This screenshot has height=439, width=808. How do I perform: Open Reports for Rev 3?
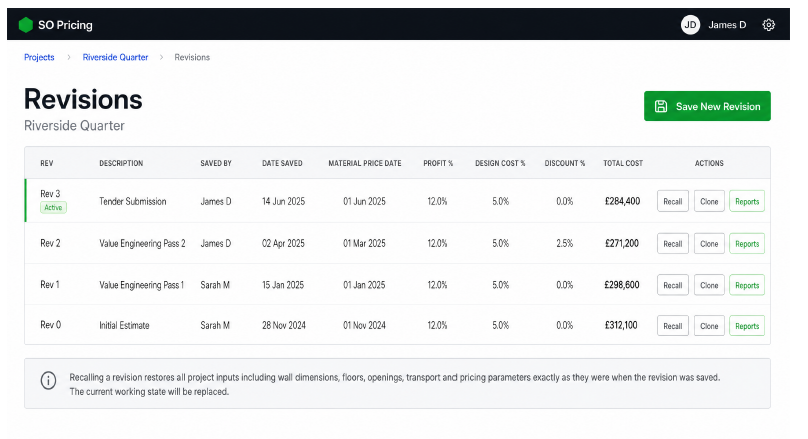coord(747,201)
